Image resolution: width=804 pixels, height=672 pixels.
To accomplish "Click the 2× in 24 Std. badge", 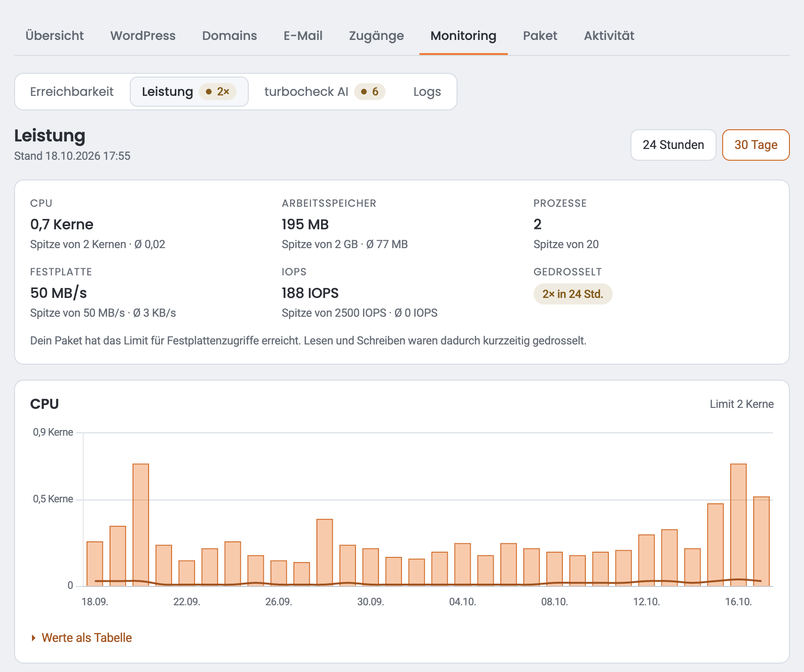I will point(573,294).
